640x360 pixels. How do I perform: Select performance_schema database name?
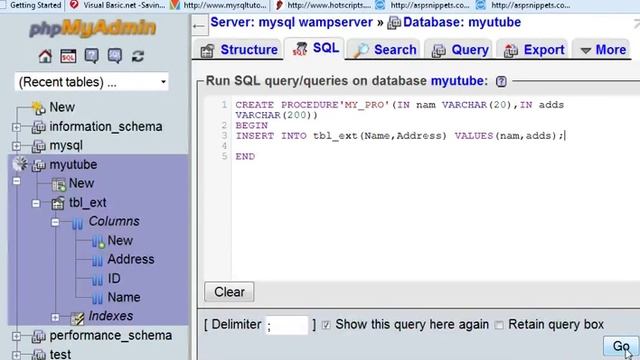click(x=111, y=336)
